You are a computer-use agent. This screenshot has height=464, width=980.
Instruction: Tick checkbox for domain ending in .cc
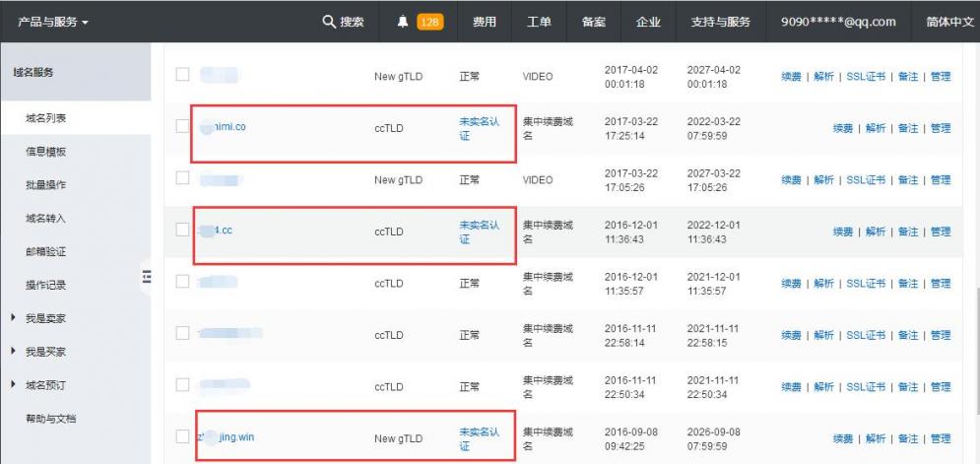pyautogui.click(x=181, y=231)
